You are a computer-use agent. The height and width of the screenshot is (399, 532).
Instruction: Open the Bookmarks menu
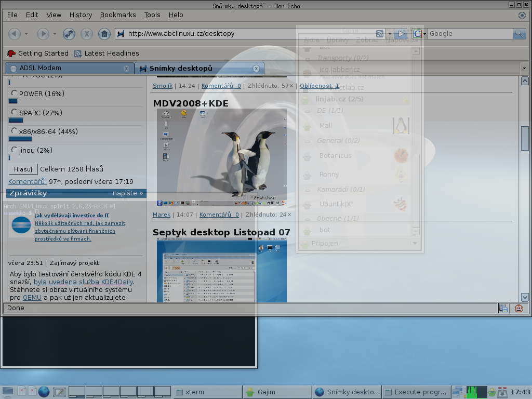[x=118, y=15]
